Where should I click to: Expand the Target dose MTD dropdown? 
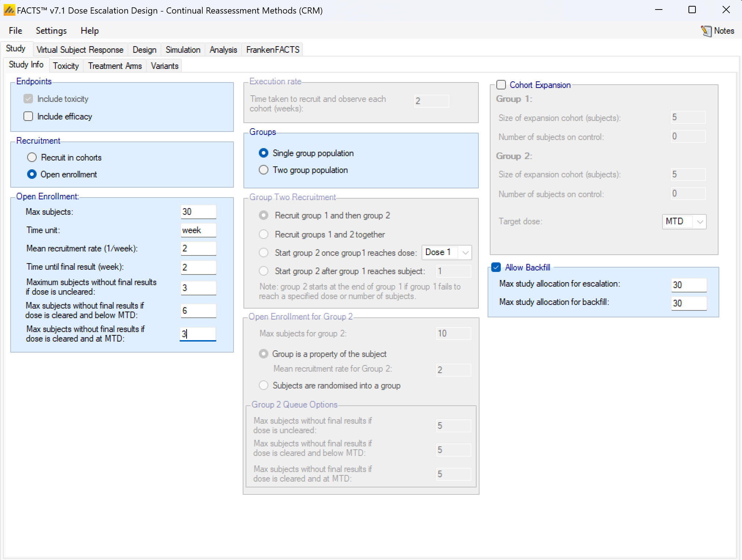click(x=699, y=222)
